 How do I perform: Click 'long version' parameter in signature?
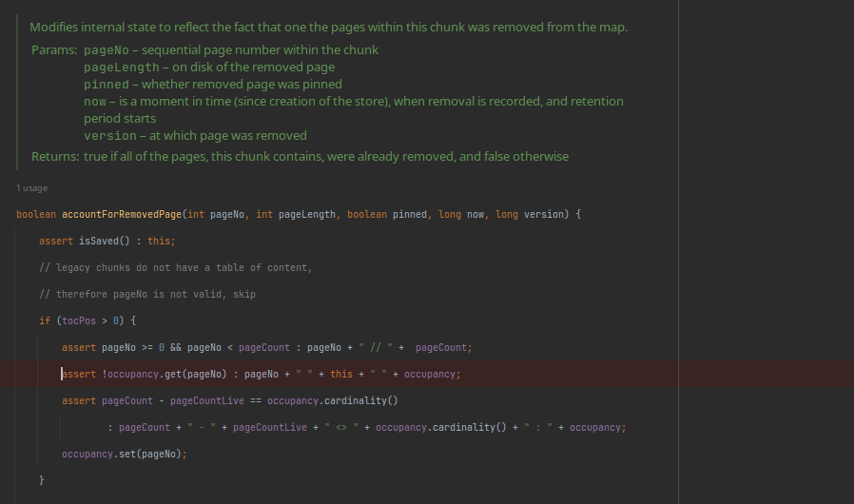coord(530,214)
